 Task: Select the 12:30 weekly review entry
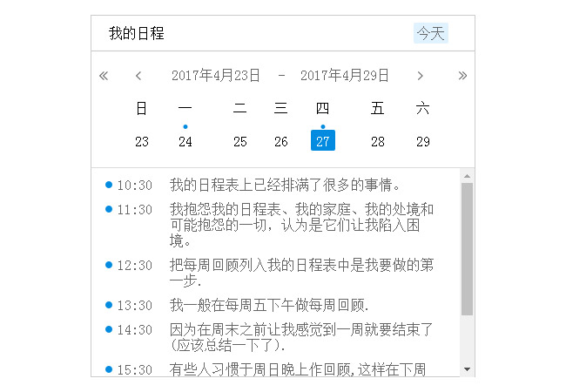coord(301,273)
